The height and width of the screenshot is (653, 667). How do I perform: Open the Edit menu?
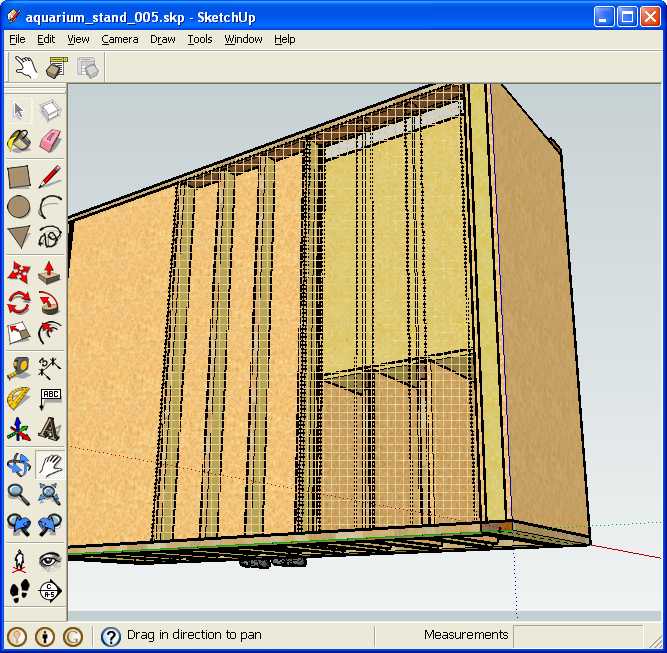(x=46, y=39)
